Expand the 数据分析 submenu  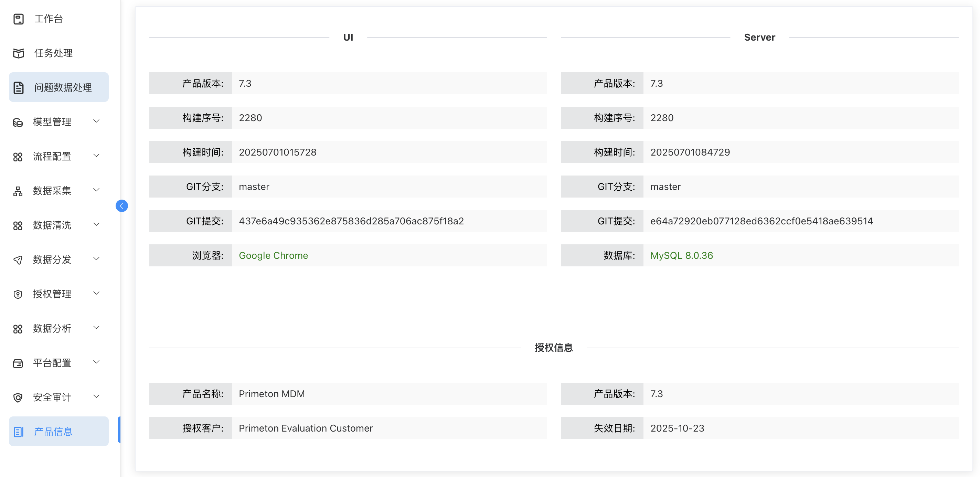point(51,328)
